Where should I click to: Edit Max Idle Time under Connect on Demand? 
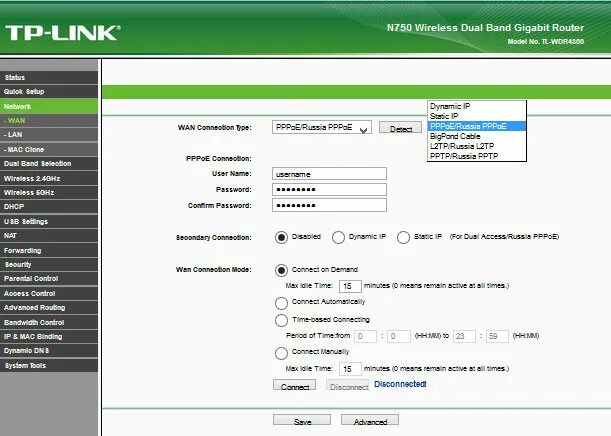coord(350,286)
